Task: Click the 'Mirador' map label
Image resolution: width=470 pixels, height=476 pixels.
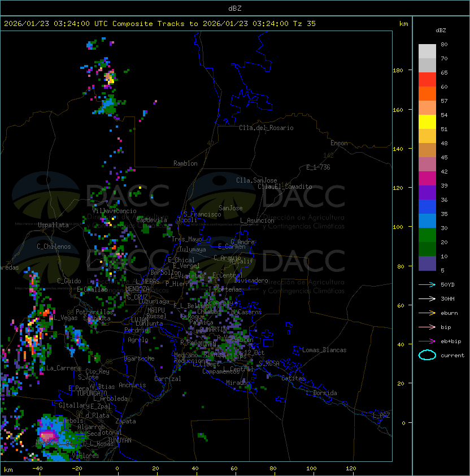Action: [238, 383]
